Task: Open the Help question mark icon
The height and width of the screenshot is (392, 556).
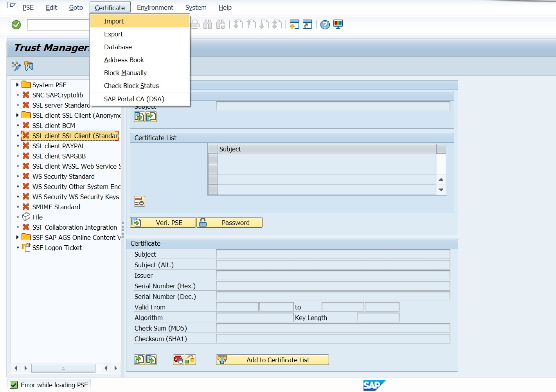Action: [x=325, y=25]
